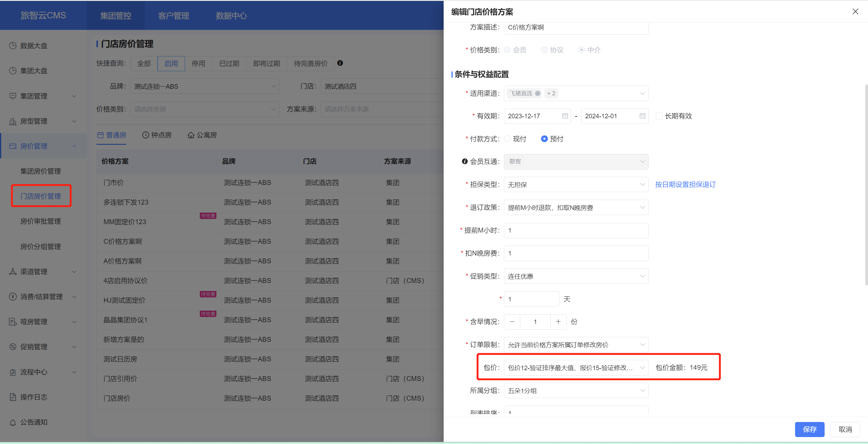Filter quick query by 停用

(x=199, y=63)
